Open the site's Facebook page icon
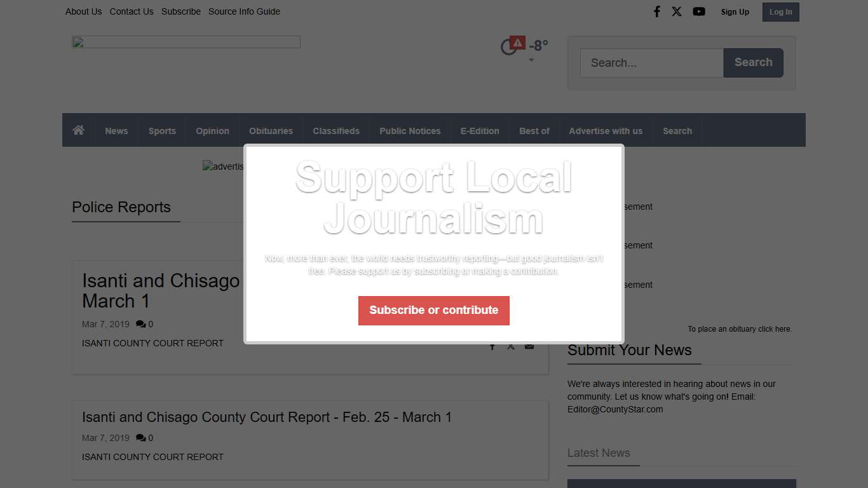This screenshot has height=488, width=868. point(657,11)
